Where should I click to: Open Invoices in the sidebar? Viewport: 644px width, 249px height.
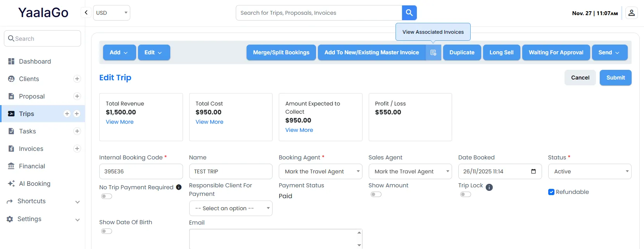tap(31, 149)
